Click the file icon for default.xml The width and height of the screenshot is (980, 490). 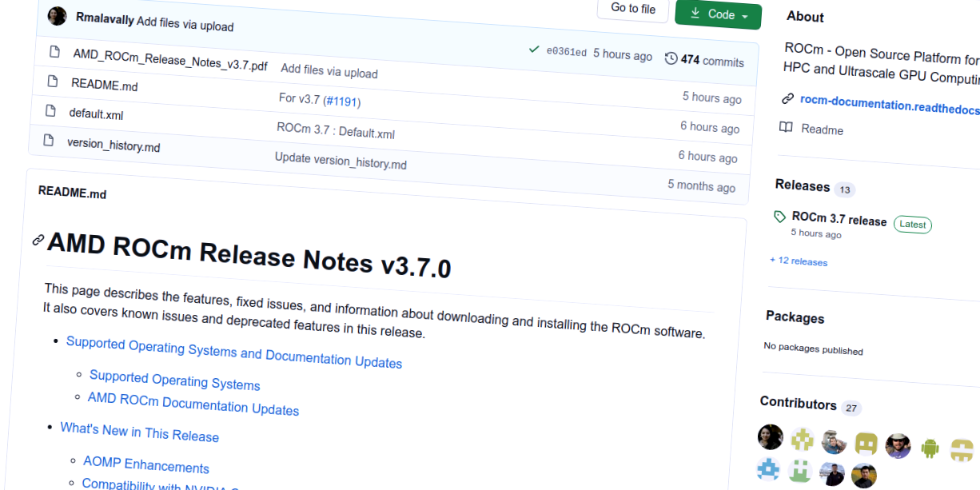(50, 110)
